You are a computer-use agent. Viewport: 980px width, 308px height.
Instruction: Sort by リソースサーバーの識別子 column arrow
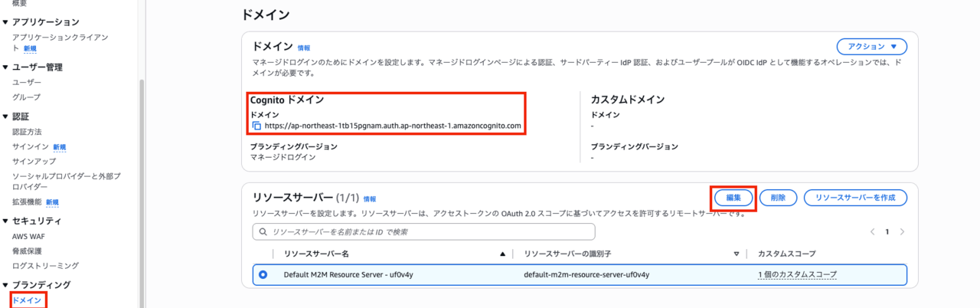click(x=736, y=254)
